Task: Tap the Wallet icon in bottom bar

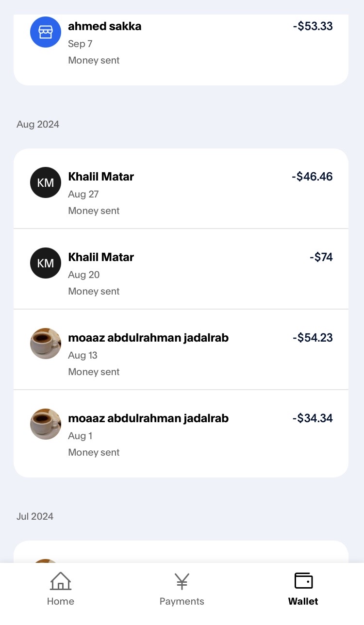Action: 303,581
